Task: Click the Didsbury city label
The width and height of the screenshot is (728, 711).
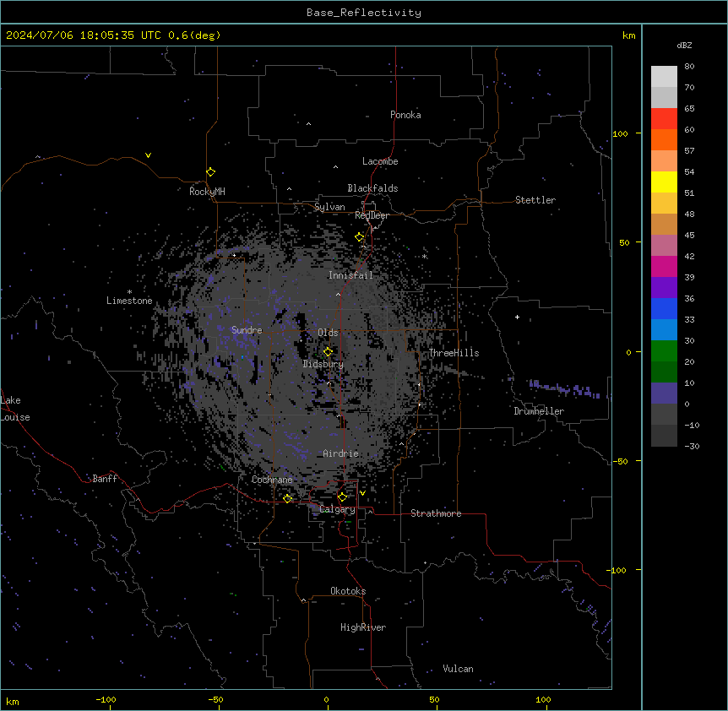Action: click(323, 364)
